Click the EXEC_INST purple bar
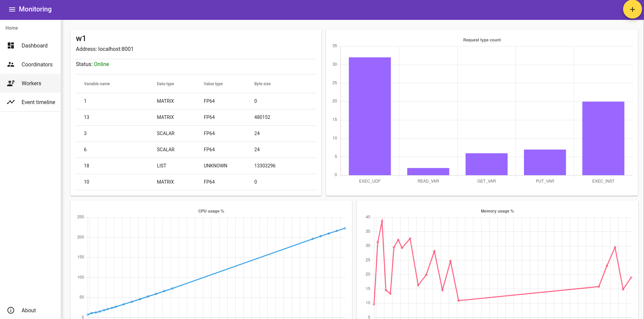 603,138
